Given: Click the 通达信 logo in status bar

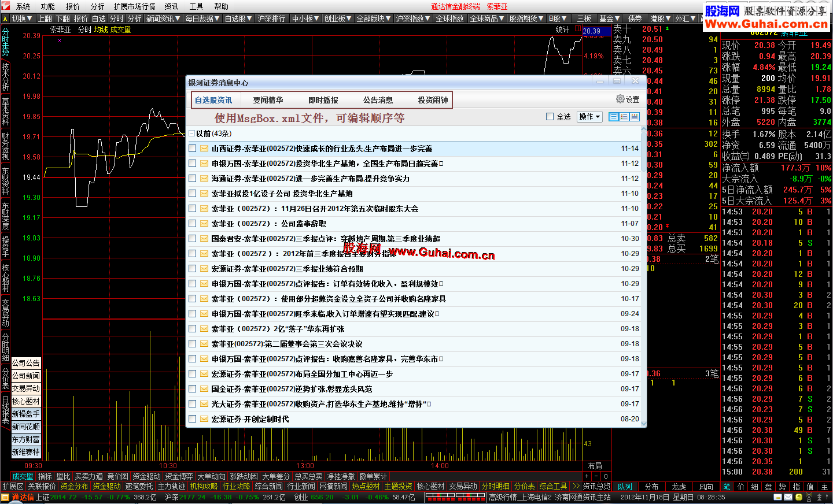Looking at the screenshot, I should click(x=18, y=497).
